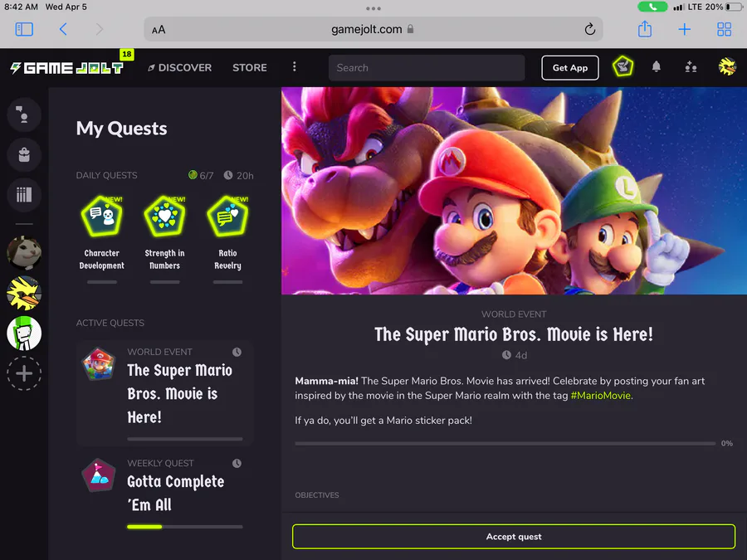Click the DAILY QUESTS label
747x560 pixels.
(107, 175)
